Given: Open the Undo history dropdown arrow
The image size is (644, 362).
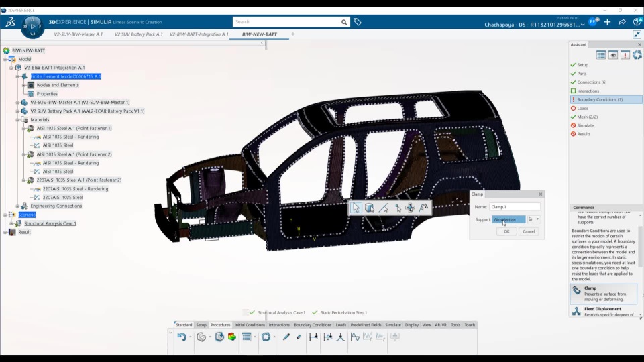Looking at the screenshot, I should tap(190, 337).
